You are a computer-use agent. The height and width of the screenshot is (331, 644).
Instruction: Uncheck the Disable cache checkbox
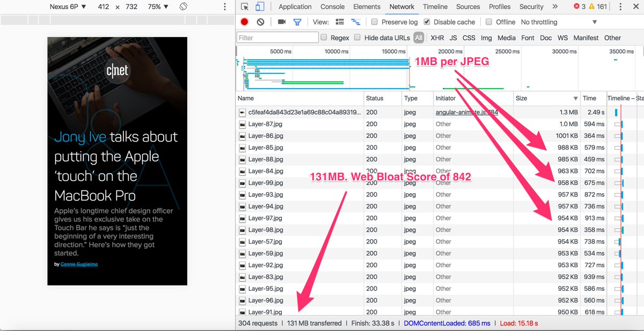point(427,22)
